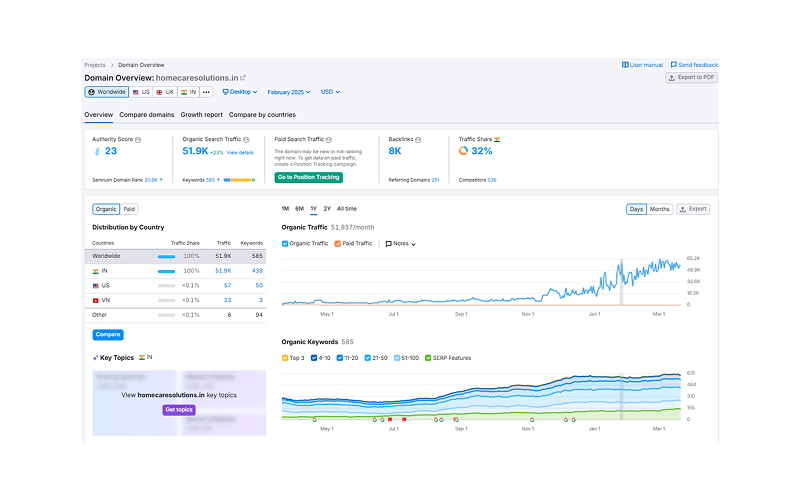800x500 pixels.
Task: Click the India flag beside Traffic Share
Action: tap(497, 139)
